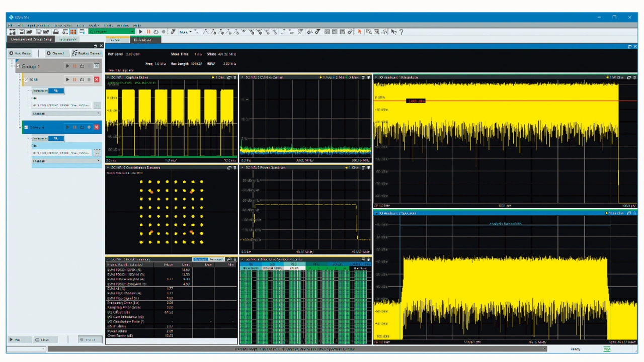Open the File menu
Viewport: 644px width, 362px height.
11,25
